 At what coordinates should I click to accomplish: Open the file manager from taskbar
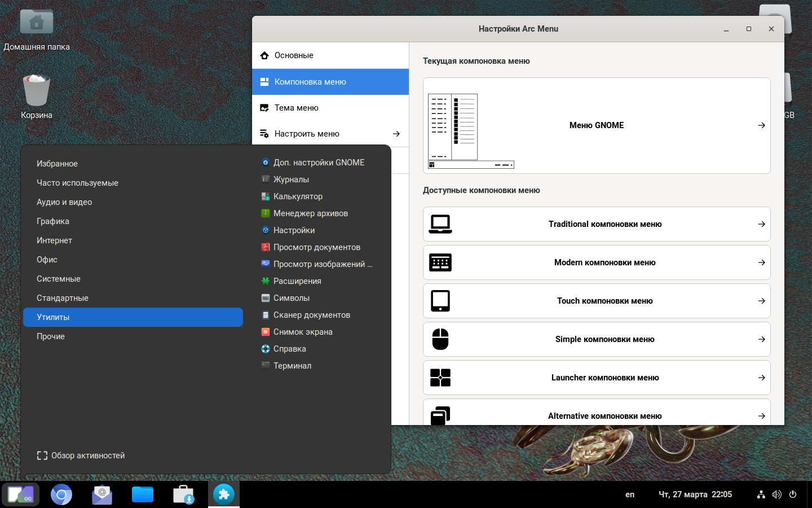point(143,495)
